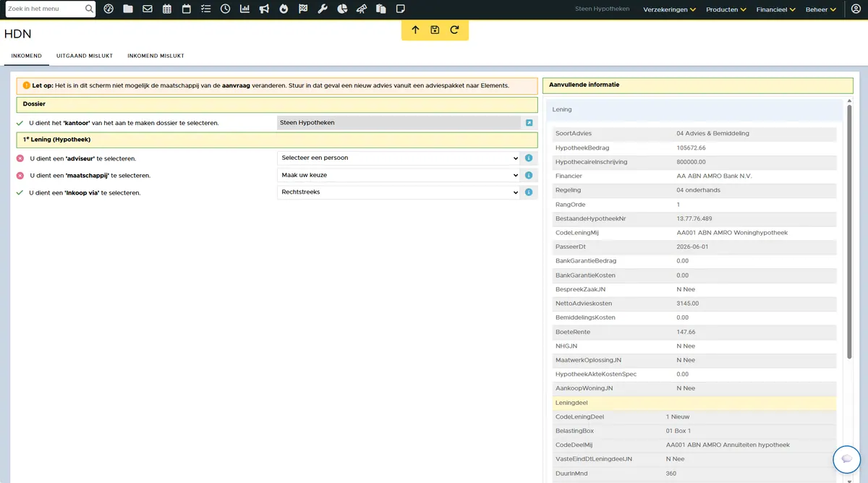Screen dimensions: 868x483
Task: Open the clock icon
Action: coord(226,9)
